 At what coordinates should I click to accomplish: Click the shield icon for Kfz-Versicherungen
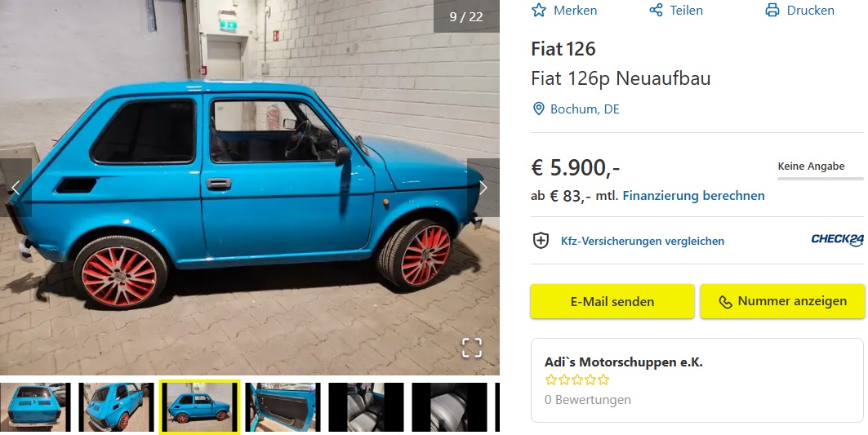coord(541,240)
